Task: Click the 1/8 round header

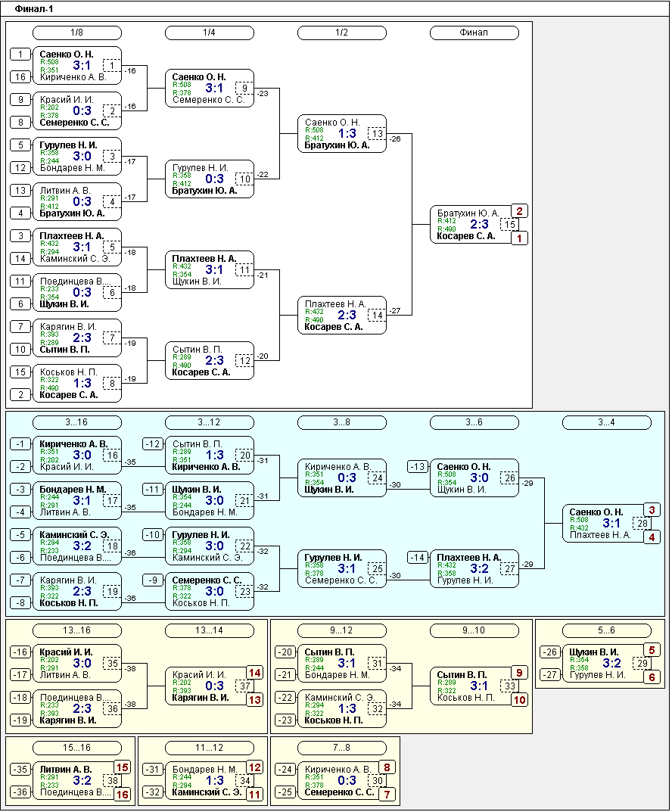Action: (x=76, y=33)
